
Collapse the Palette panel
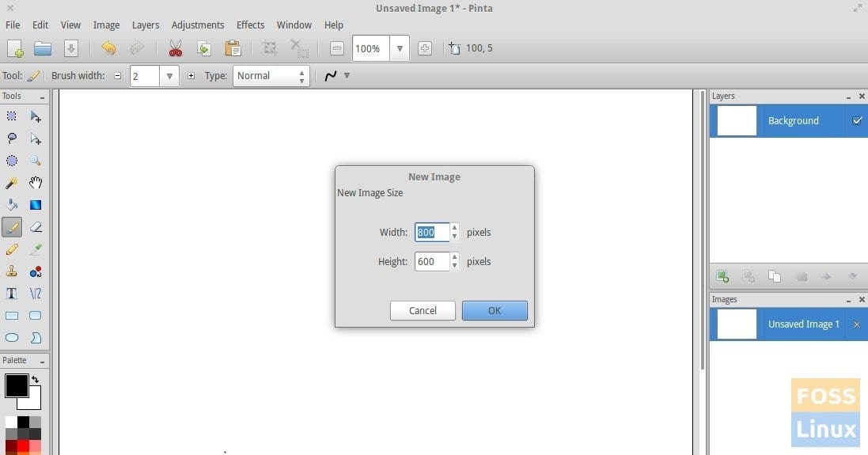point(42,361)
